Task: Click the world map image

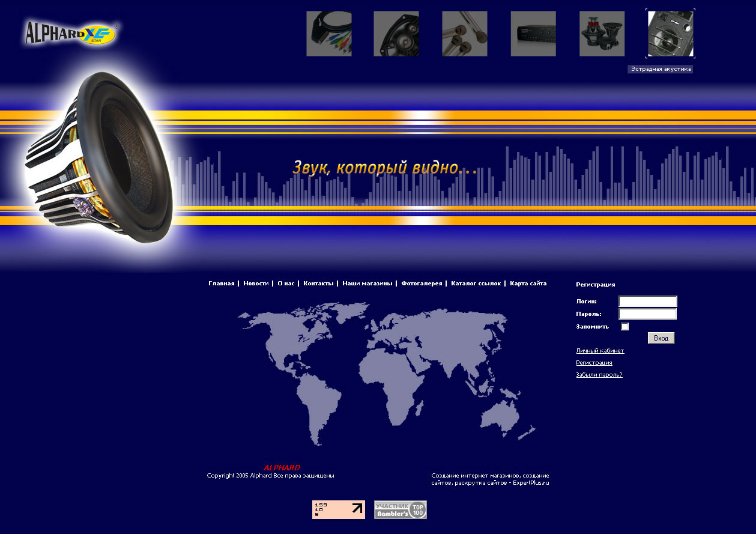Action: click(x=386, y=374)
